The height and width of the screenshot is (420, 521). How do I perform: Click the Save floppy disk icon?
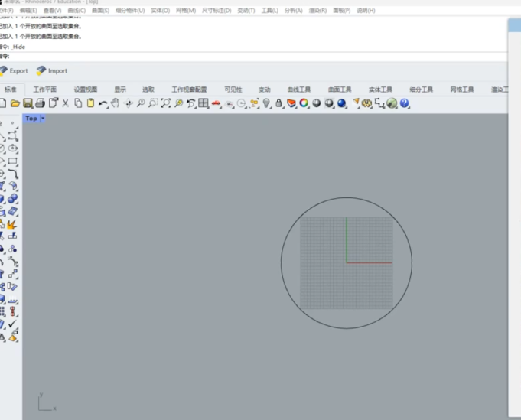[28, 103]
